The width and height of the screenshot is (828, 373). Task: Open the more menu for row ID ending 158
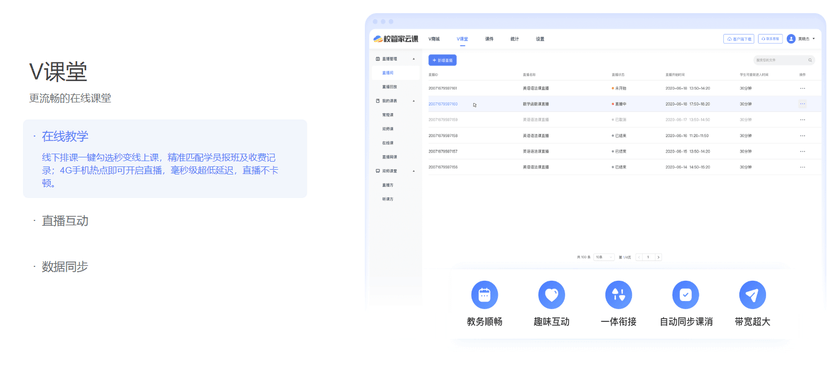(802, 136)
